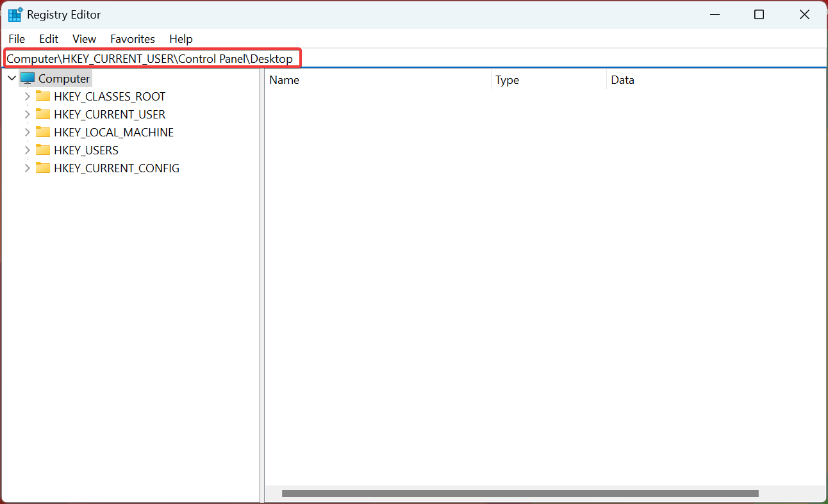Click the HKEY_LOCAL_MACHINE folder icon
Screen dimensions: 828x504
(43, 132)
